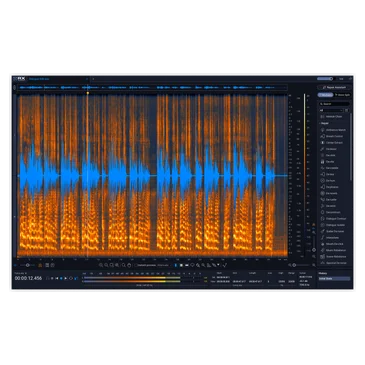Toggle the Instant process checkbox
Viewport: 365px width, 365px height.
coord(136,265)
